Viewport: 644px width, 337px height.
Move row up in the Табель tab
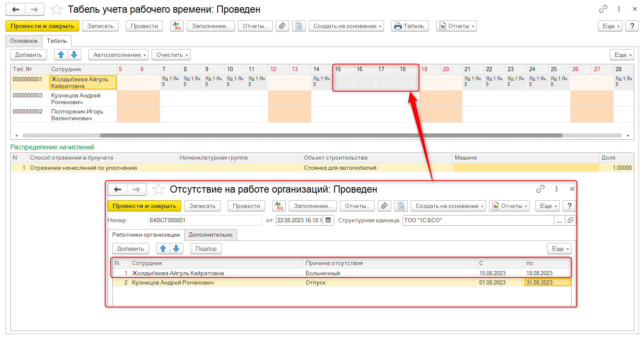[x=61, y=55]
